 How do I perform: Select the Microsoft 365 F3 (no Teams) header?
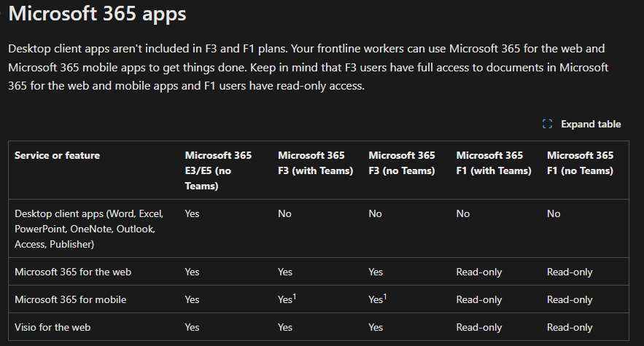click(402, 163)
